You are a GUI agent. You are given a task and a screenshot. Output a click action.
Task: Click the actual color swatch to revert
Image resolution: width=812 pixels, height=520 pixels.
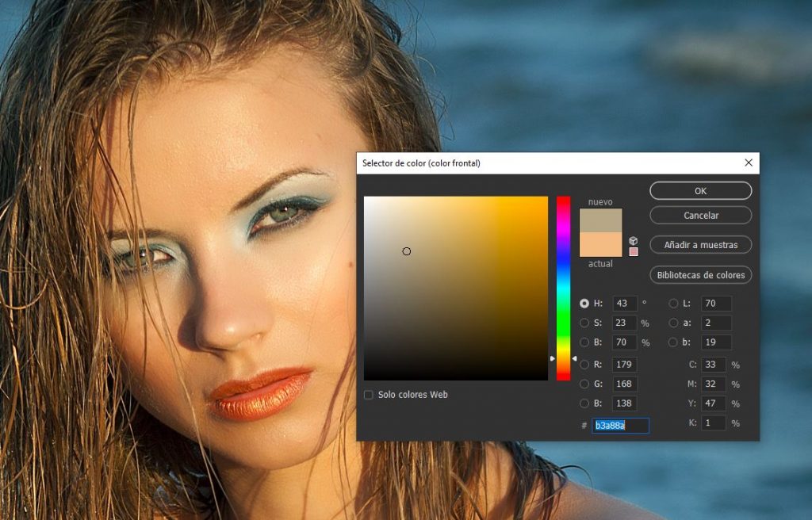[x=600, y=245]
